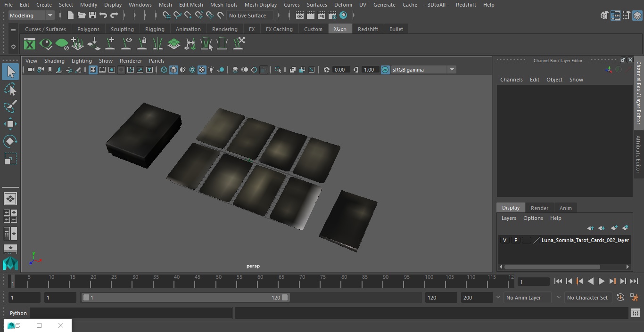Toggle smooth shade all cube button
The image size is (644, 332).
click(x=173, y=70)
